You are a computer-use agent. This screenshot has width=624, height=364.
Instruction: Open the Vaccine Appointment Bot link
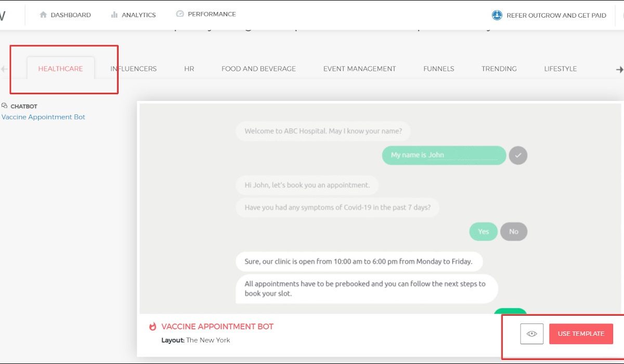tap(43, 117)
